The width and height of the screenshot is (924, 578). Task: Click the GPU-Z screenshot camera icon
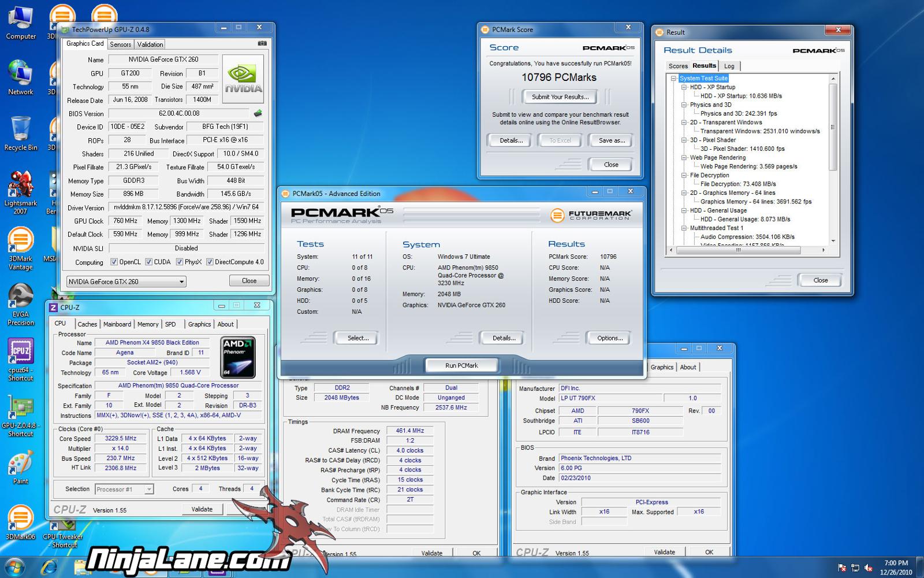point(262,43)
